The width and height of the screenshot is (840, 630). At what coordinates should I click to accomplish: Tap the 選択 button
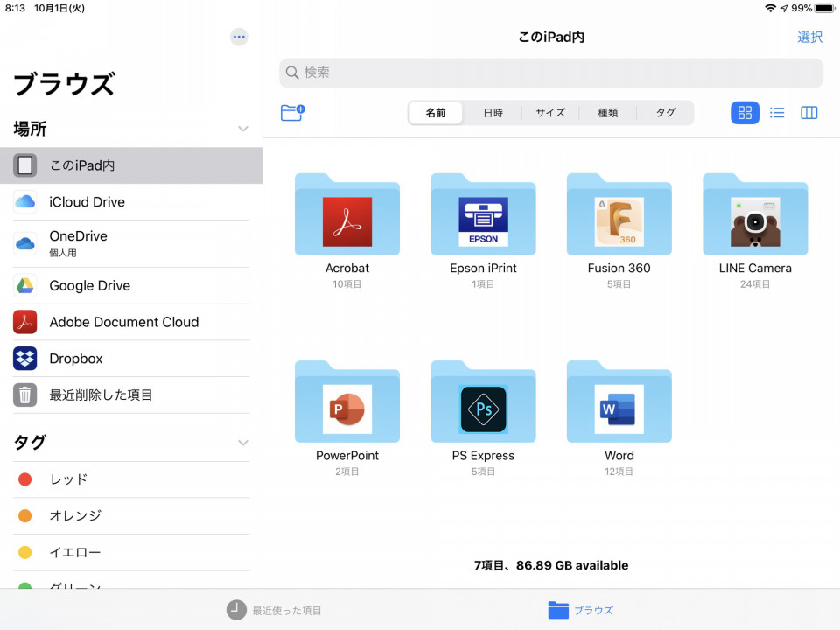809,37
